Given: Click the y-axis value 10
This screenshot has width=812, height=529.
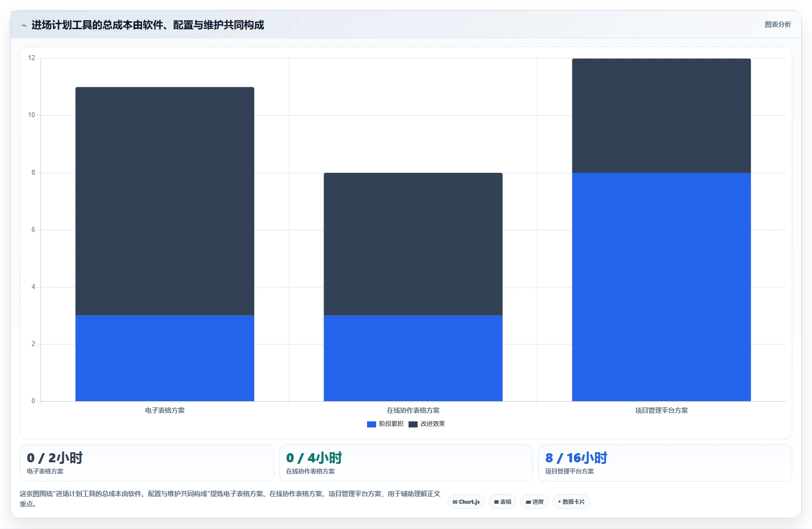Looking at the screenshot, I should (31, 115).
